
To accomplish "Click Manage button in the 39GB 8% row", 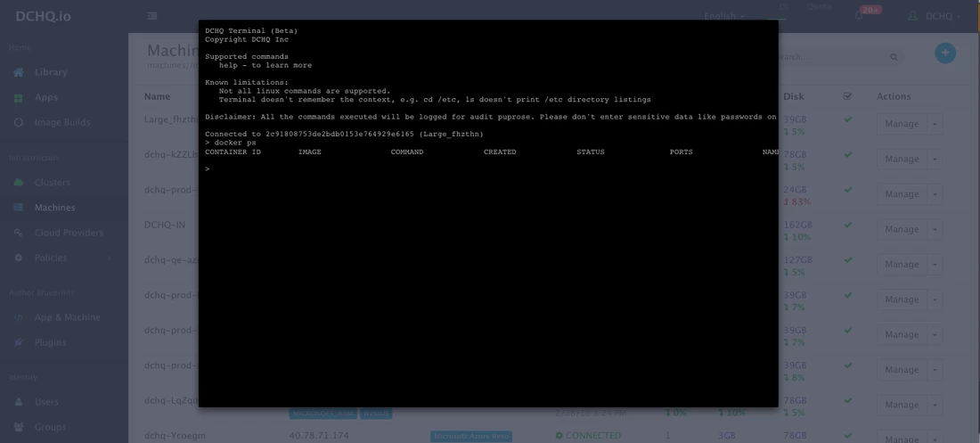I will [902, 370].
